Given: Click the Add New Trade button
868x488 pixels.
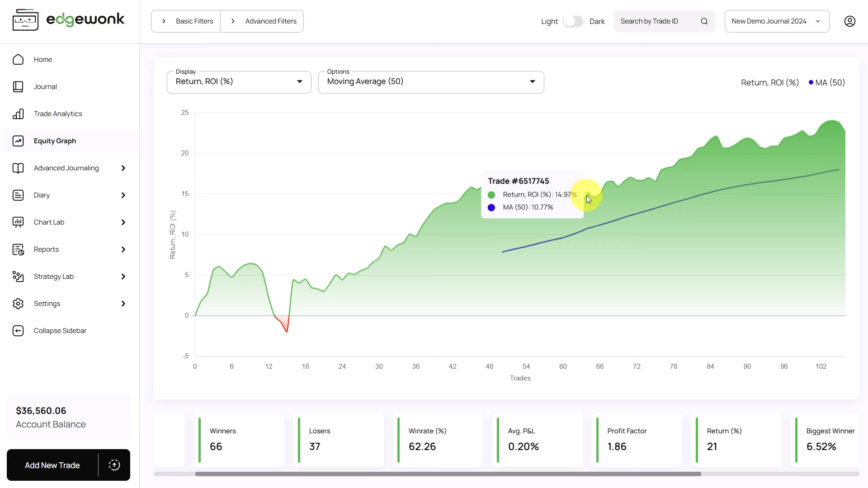Looking at the screenshot, I should click(x=52, y=465).
